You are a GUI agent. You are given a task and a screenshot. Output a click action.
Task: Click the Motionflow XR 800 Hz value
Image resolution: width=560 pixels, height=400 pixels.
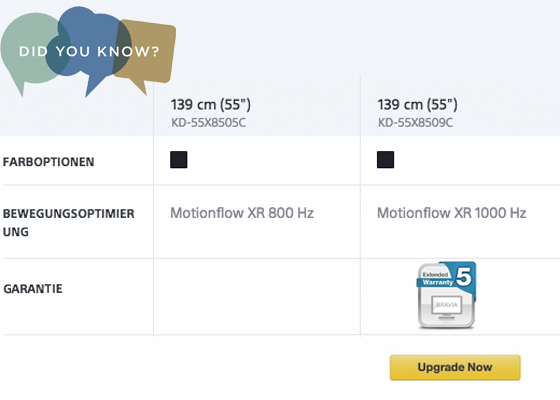242,213
